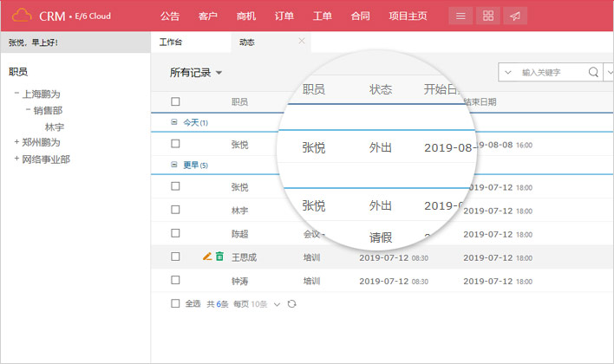
Task: Collapse the 今天 group
Action: pyautogui.click(x=174, y=122)
